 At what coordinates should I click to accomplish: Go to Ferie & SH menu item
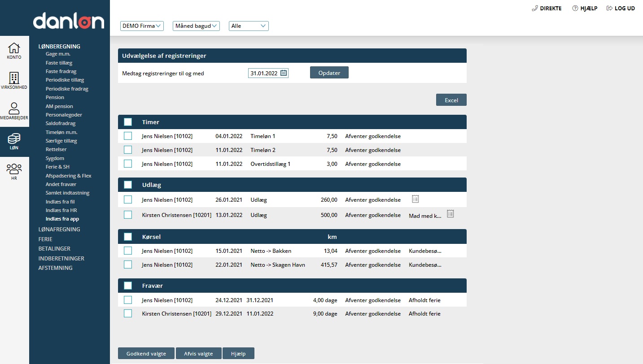pos(57,167)
